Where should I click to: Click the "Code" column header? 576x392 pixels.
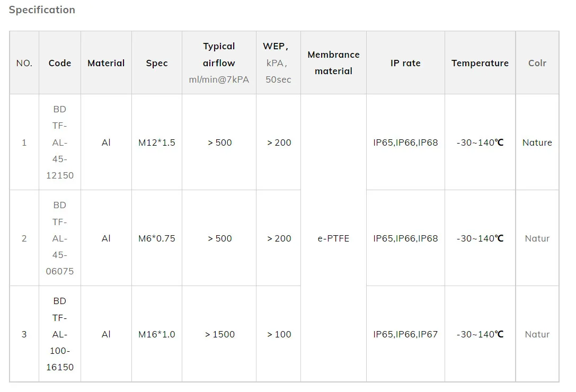click(x=60, y=63)
